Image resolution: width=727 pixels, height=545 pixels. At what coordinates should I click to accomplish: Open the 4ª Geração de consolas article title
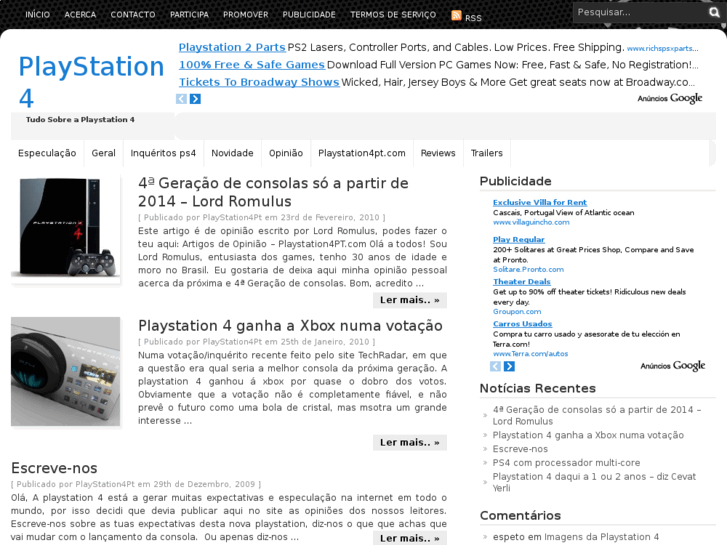273,192
